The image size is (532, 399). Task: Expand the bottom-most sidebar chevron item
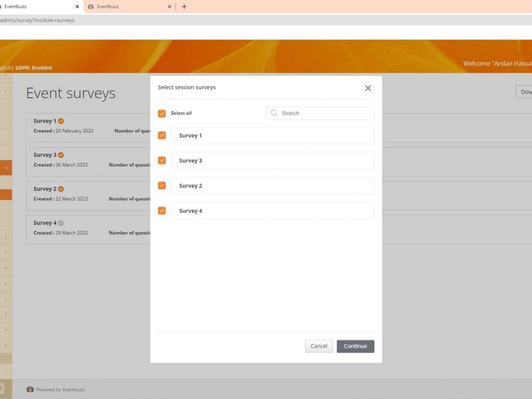(x=5, y=371)
